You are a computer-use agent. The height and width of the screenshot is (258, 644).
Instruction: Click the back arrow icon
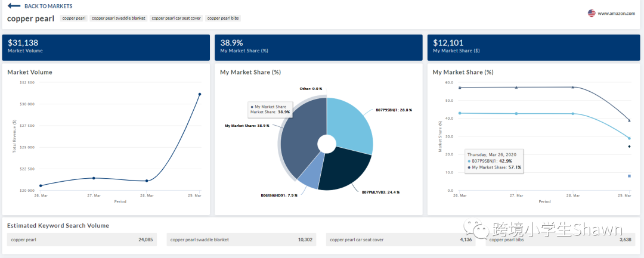[13, 6]
